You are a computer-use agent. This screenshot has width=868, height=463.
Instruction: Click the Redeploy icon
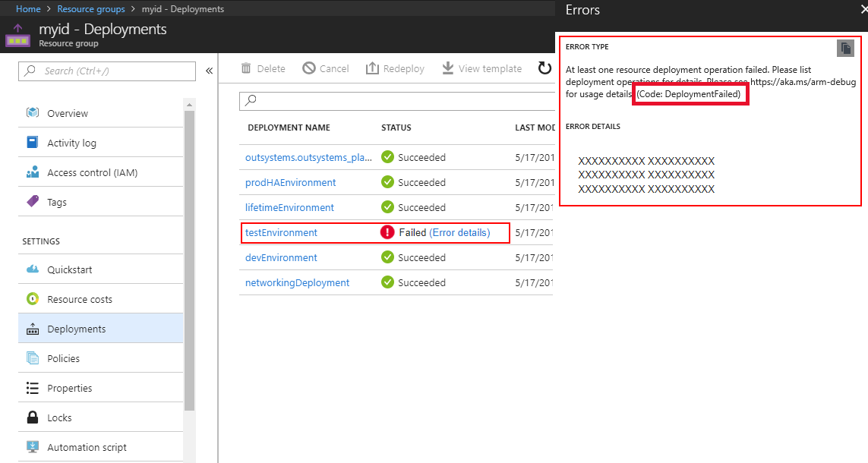[x=371, y=68]
